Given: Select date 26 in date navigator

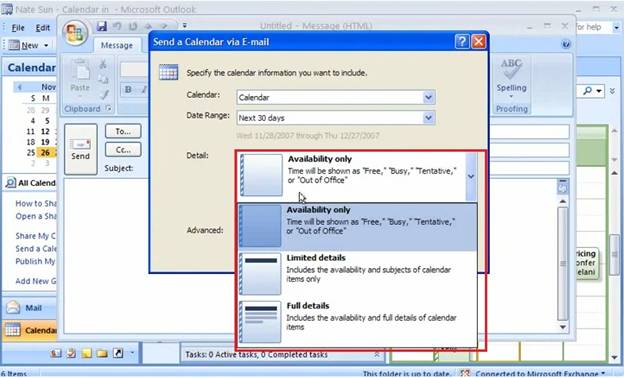Looking at the screenshot, I should click(x=45, y=152).
